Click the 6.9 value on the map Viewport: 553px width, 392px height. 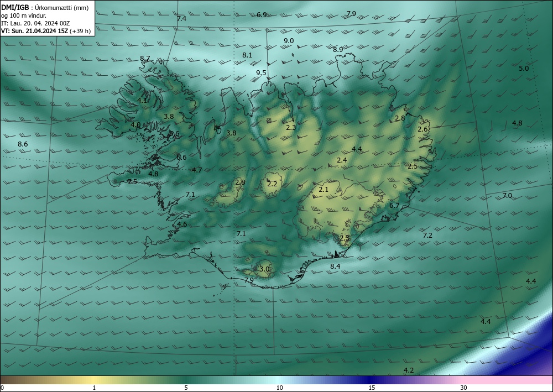pyautogui.click(x=262, y=14)
